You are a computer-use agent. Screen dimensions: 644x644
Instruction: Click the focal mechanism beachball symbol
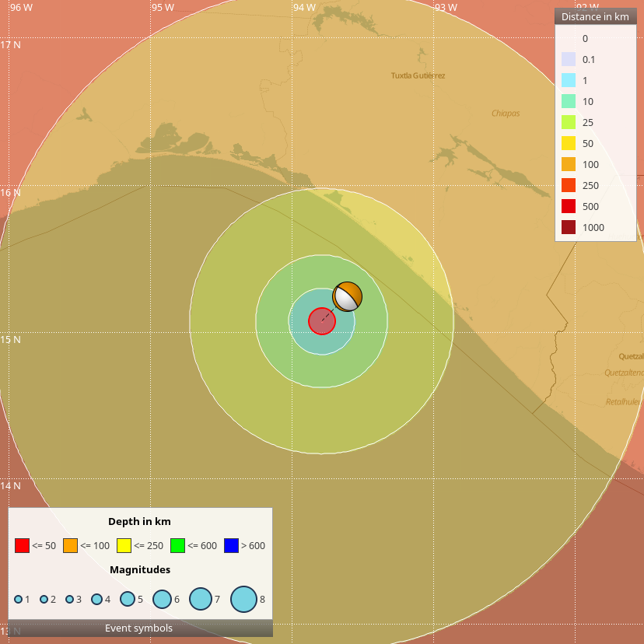(347, 296)
